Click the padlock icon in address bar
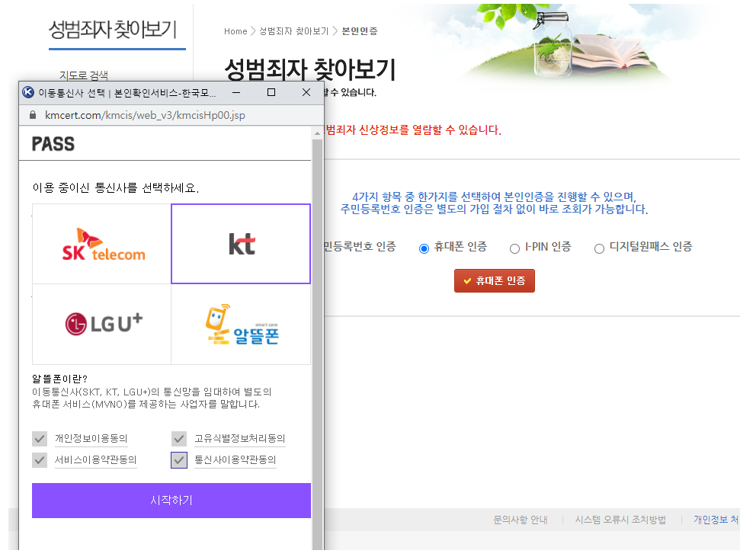The image size is (740, 560). point(33,115)
